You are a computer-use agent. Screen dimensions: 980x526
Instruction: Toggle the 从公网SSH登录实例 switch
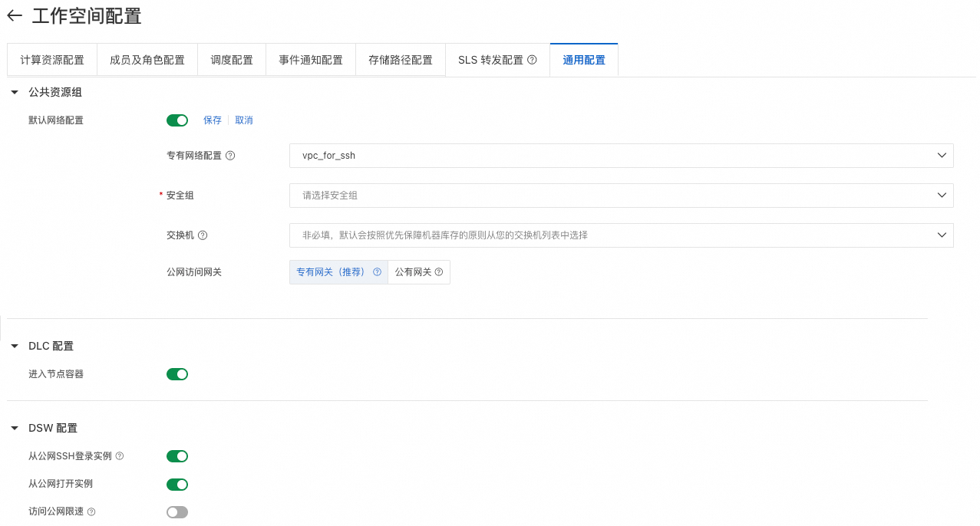point(177,456)
